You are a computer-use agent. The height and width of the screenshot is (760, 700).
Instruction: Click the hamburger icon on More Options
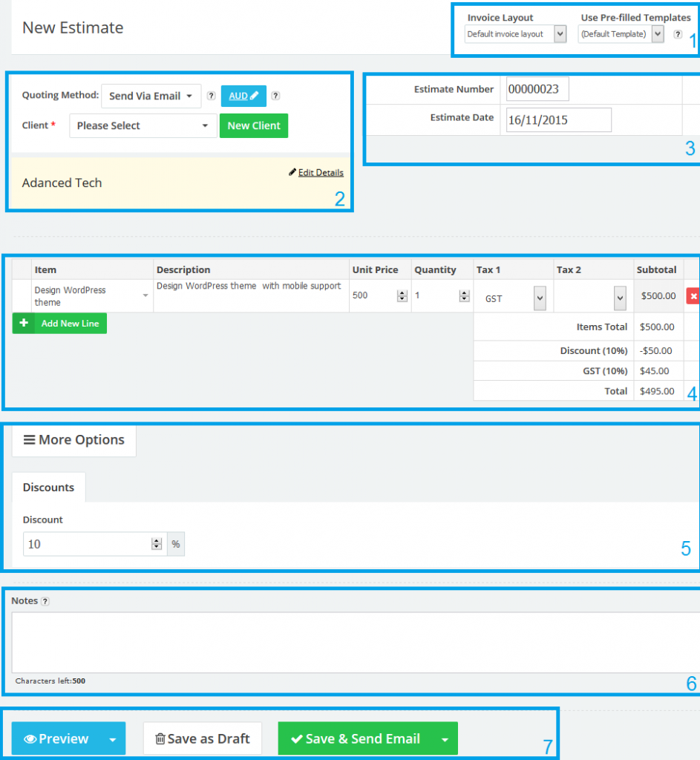pos(31,440)
